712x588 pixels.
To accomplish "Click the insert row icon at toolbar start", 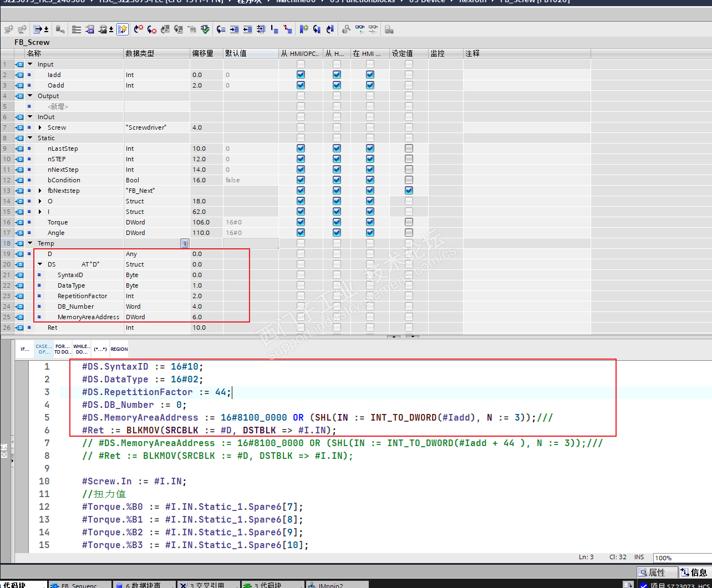I will tap(8, 29).
